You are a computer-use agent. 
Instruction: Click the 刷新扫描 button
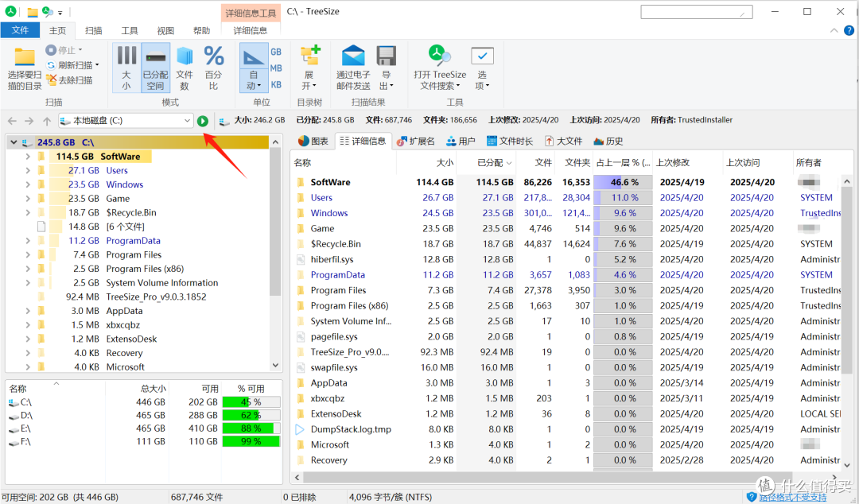[73, 65]
